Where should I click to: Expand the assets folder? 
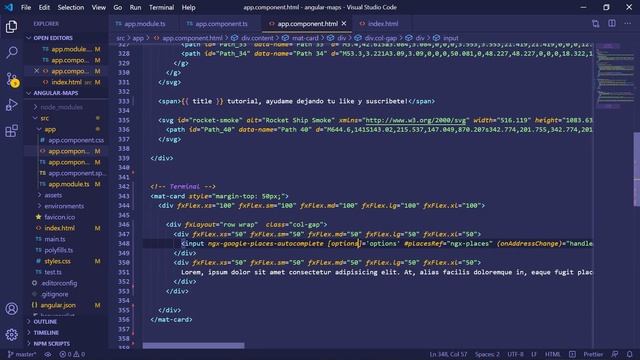[53, 195]
